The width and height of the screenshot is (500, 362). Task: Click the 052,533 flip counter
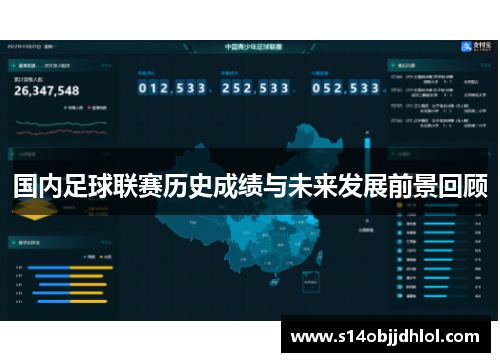(x=346, y=88)
